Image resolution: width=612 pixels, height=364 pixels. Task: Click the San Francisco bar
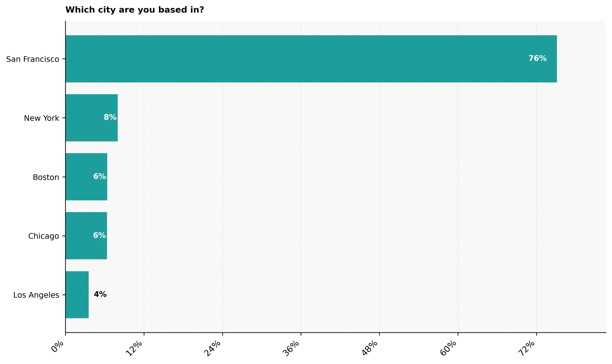(x=311, y=59)
